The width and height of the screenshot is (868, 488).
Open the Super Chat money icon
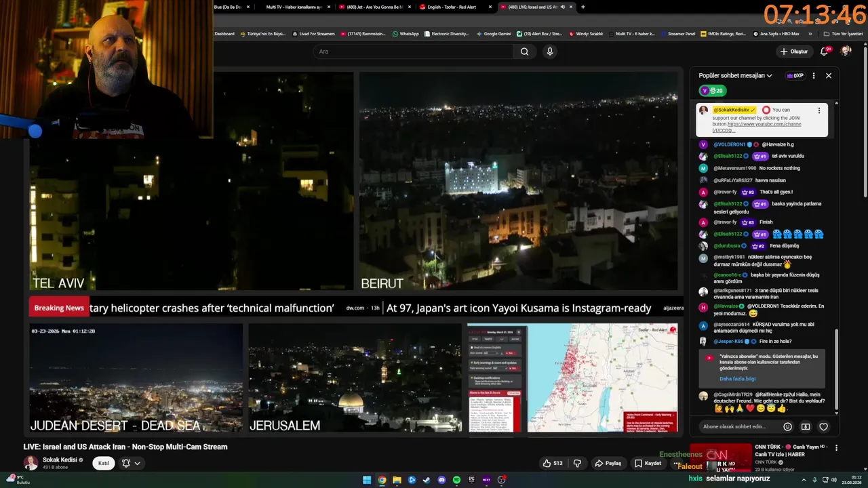tap(806, 427)
